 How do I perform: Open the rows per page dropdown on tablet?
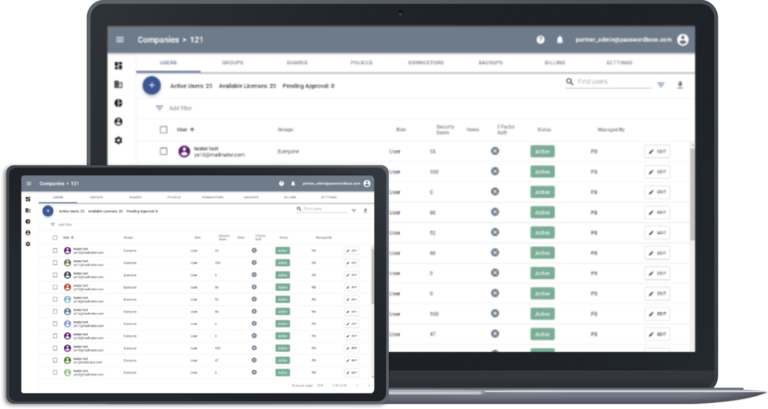coord(320,385)
